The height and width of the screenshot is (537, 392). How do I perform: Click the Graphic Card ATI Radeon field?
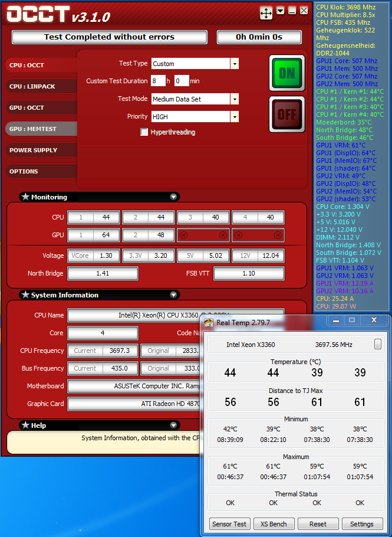tap(133, 404)
